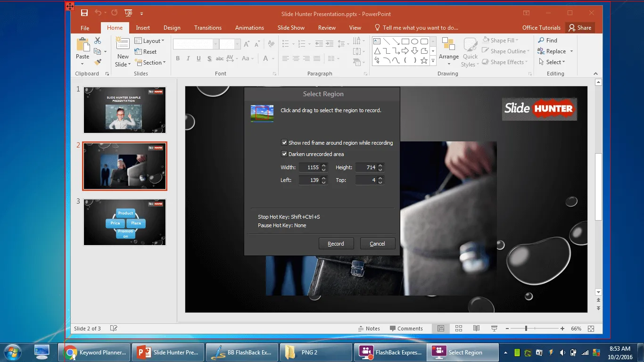Image resolution: width=644 pixels, height=362 pixels.
Task: Switch to Slide Sorter view icon
Action: [x=458, y=329]
